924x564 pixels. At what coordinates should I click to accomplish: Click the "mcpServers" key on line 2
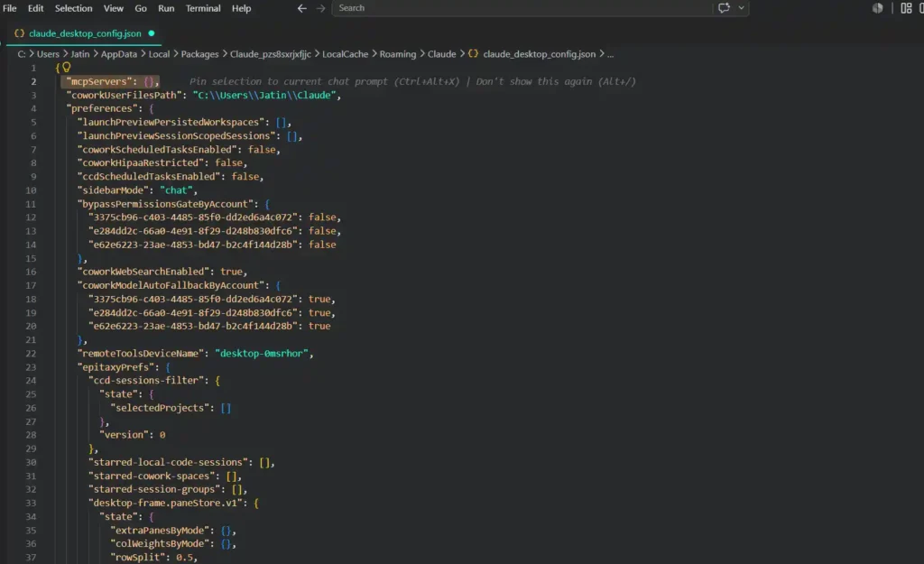click(99, 81)
